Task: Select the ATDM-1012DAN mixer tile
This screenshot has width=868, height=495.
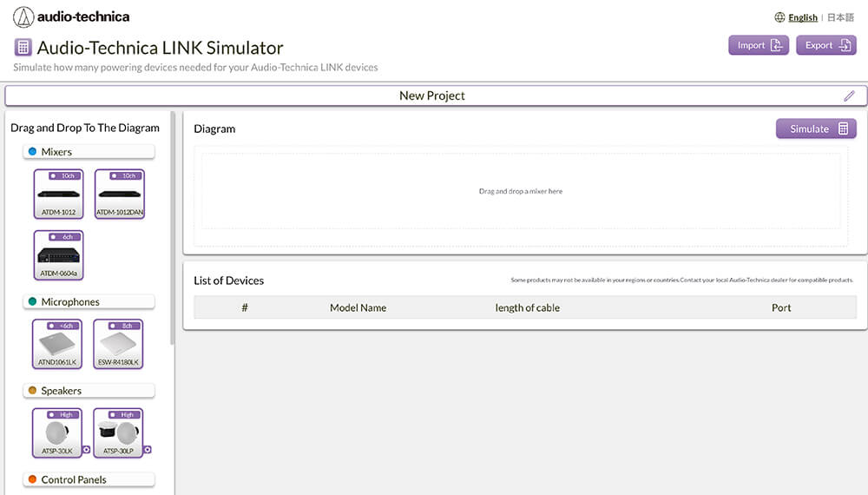Action: (x=120, y=194)
